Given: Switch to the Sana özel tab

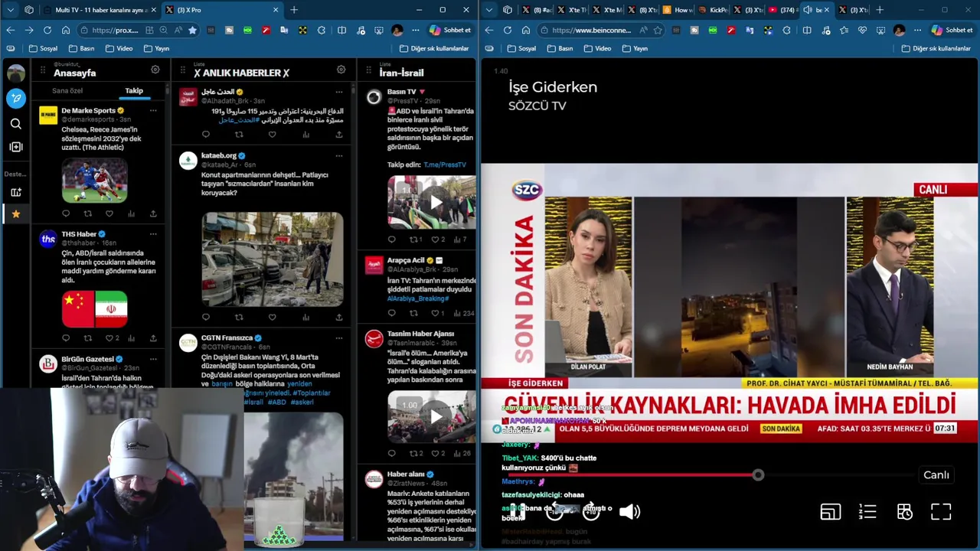Looking at the screenshot, I should tap(67, 90).
